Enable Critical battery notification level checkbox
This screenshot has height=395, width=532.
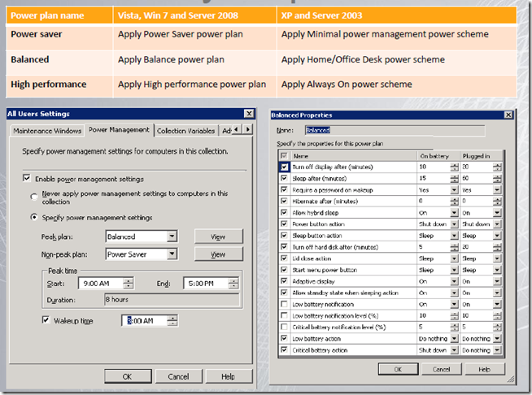284,327
